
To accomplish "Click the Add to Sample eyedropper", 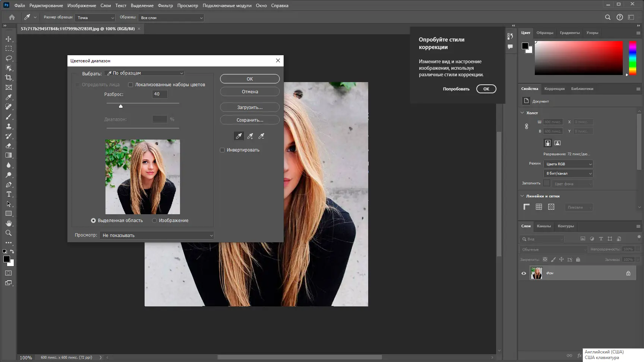I will point(250,136).
